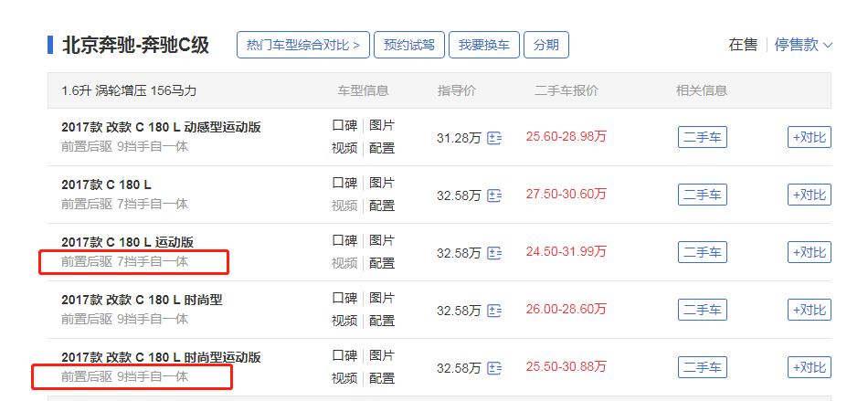Open 口碑 for 动感型运动版
Screen dimensions: 868x401
pyautogui.click(x=344, y=125)
